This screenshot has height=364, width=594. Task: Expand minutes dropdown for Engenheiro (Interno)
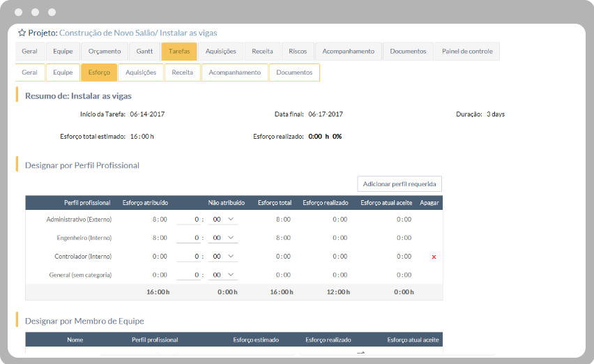pyautogui.click(x=223, y=238)
